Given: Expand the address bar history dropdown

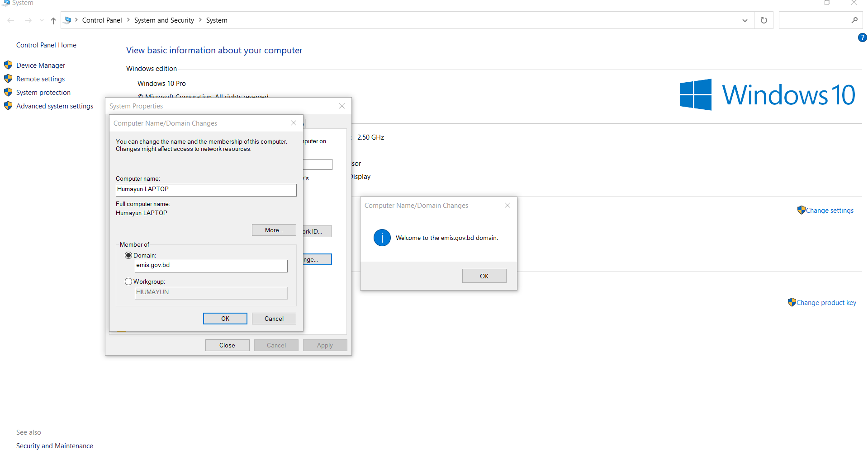Looking at the screenshot, I should 745,20.
